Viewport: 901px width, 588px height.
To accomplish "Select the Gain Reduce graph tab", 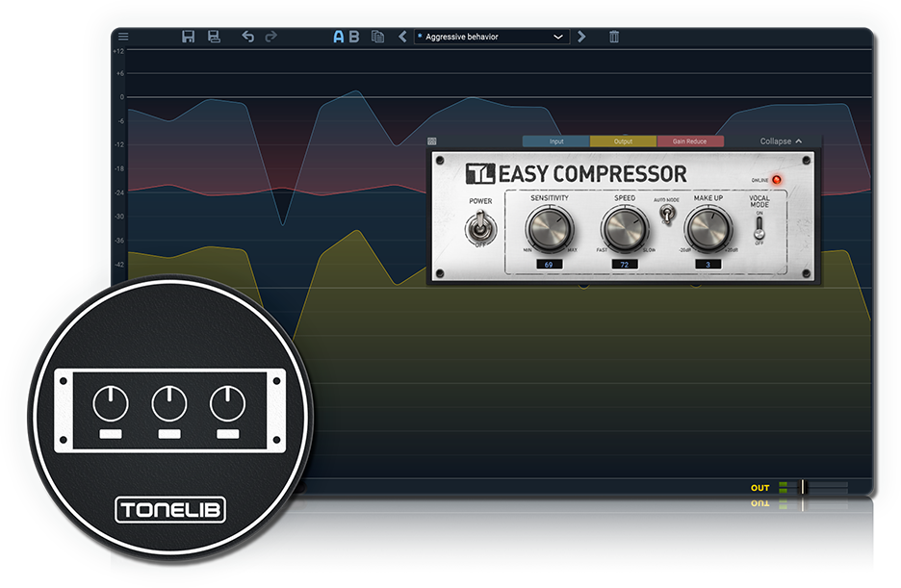I will click(690, 141).
